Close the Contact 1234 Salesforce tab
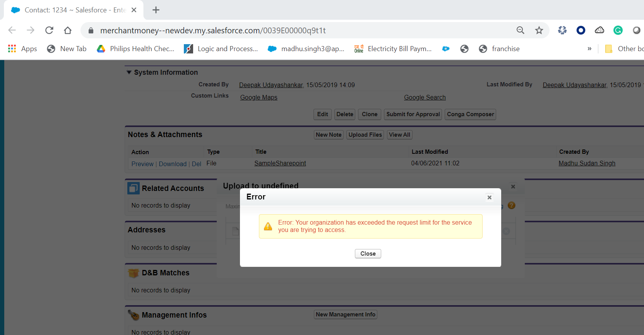This screenshot has height=335, width=644. 134,10
